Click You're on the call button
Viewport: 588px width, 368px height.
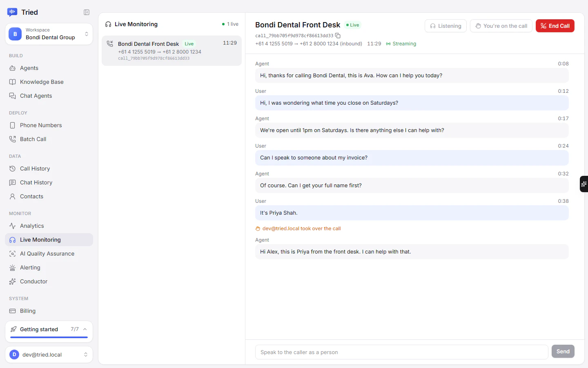click(x=501, y=26)
